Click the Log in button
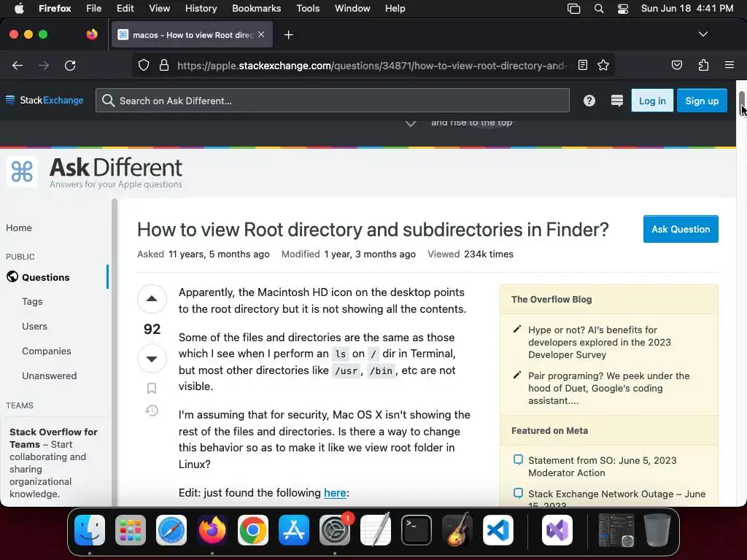Image resolution: width=747 pixels, height=560 pixels. click(652, 101)
